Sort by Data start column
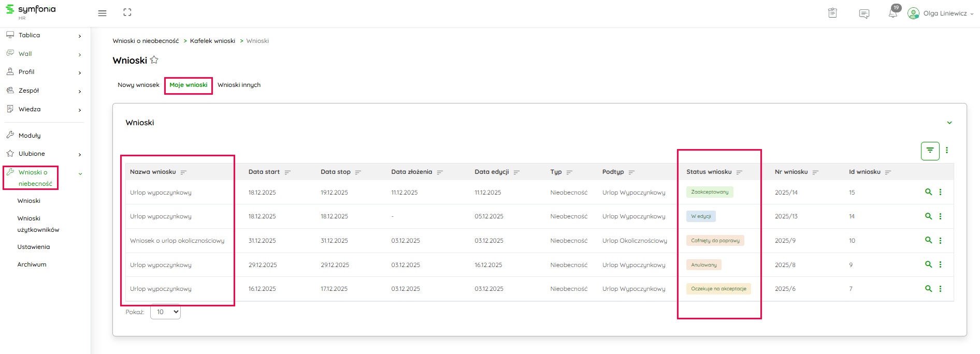 (x=287, y=172)
